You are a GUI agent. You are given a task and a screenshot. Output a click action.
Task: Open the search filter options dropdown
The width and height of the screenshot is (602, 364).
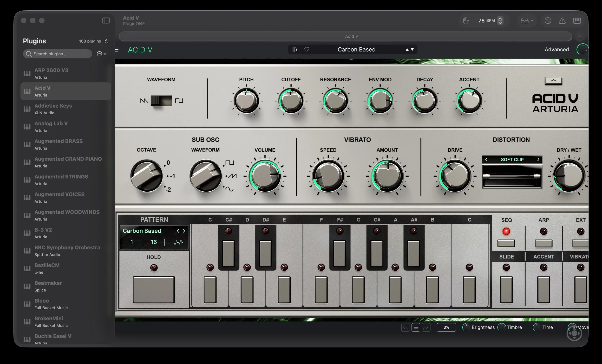click(102, 54)
